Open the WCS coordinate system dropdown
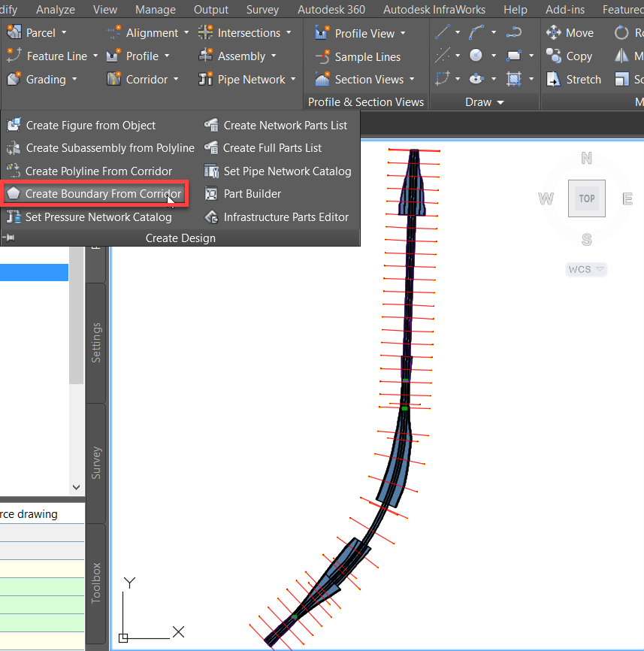Screen dimensions: 644x651 coord(586,269)
